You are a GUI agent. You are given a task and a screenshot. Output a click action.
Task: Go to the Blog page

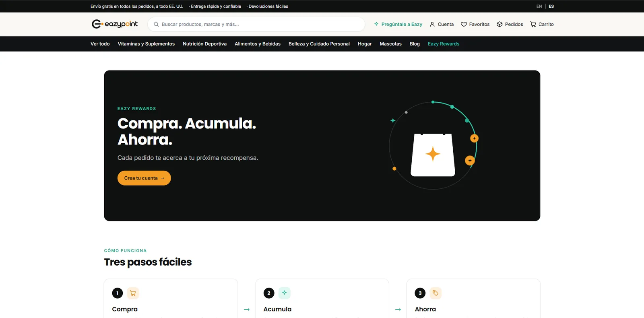(x=415, y=44)
